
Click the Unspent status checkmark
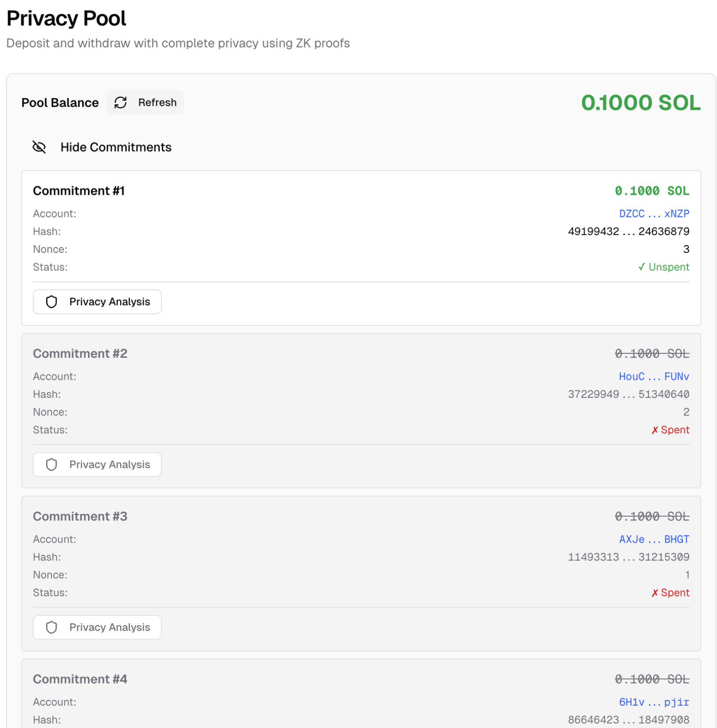[642, 267]
